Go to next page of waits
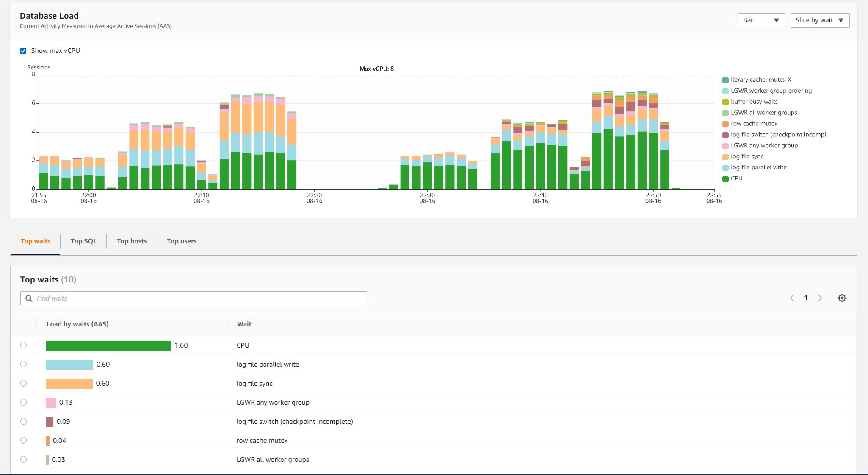The height and width of the screenshot is (475, 868). coord(820,298)
